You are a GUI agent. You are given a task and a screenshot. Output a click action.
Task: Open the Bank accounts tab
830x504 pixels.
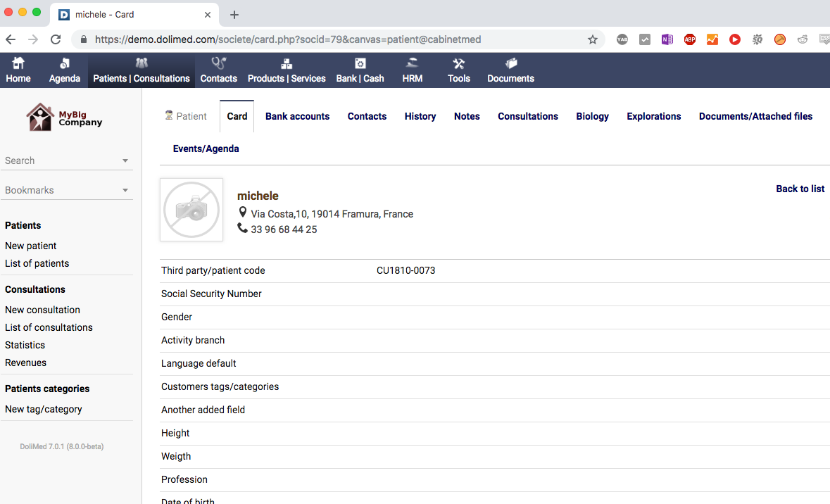(x=297, y=116)
